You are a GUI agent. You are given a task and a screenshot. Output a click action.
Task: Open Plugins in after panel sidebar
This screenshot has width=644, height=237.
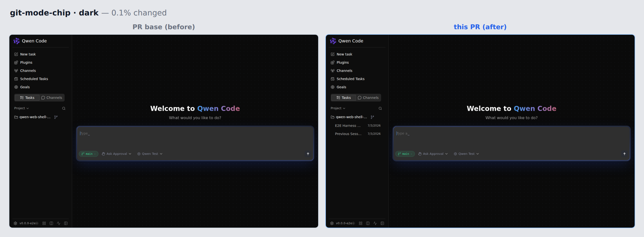coord(356,63)
